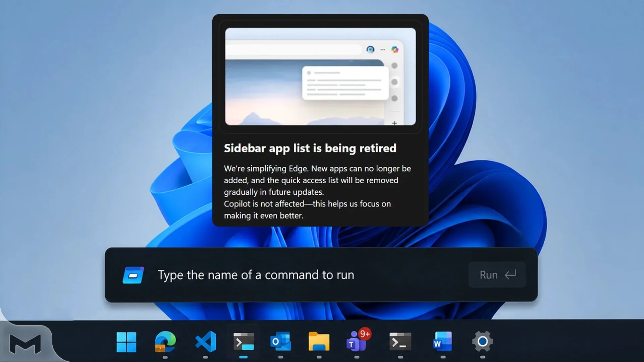
Task: Click the Run button in the command bar
Action: tap(497, 275)
